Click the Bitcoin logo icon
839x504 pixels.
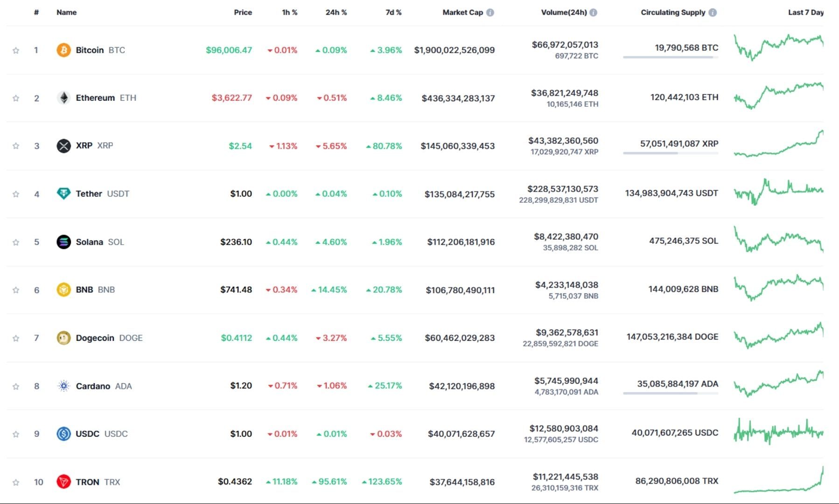(x=63, y=50)
